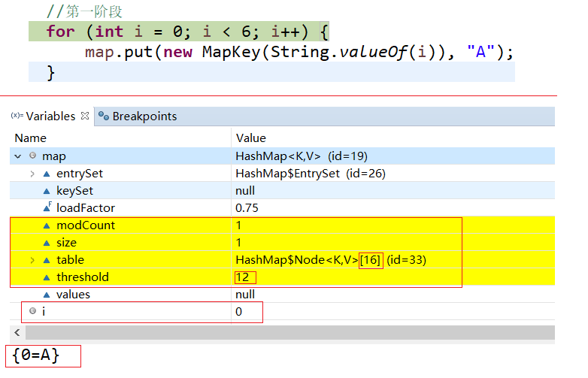Viewport: 588px width, 378px height.
Task: Select the Value column header
Action: pyautogui.click(x=251, y=138)
